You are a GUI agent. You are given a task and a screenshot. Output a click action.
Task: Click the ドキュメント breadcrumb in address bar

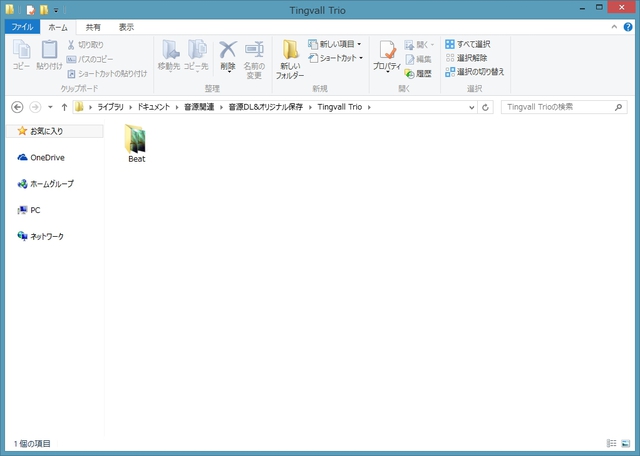[x=156, y=107]
